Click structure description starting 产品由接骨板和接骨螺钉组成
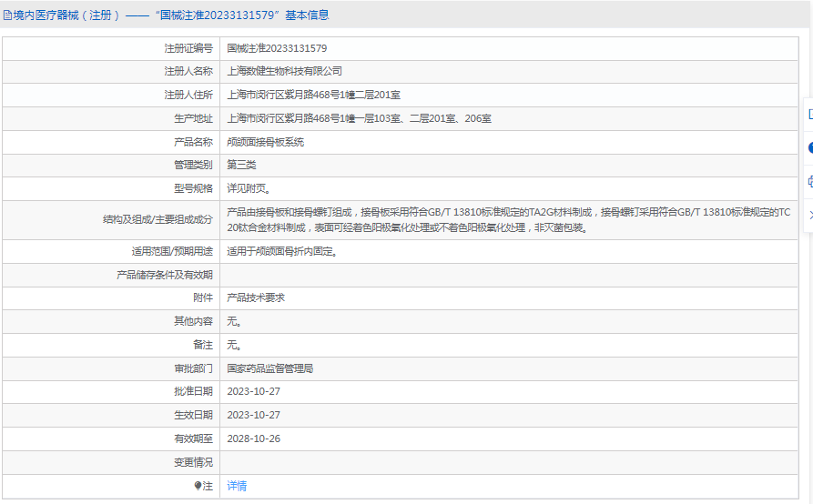The image size is (813, 504). 509,219
